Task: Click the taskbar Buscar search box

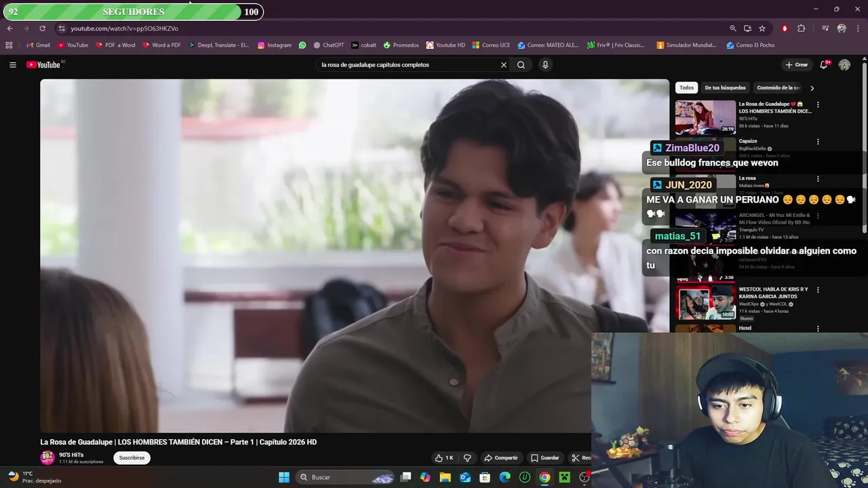Action: (x=346, y=477)
